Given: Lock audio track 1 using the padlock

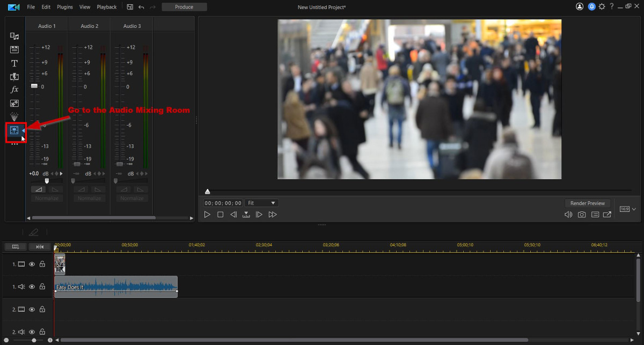Looking at the screenshot, I should [42, 287].
